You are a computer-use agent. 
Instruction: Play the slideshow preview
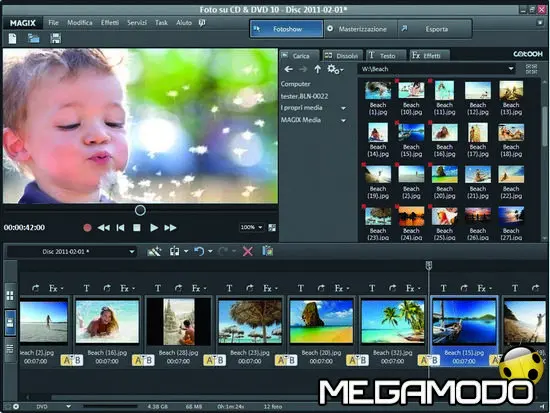[x=154, y=228]
